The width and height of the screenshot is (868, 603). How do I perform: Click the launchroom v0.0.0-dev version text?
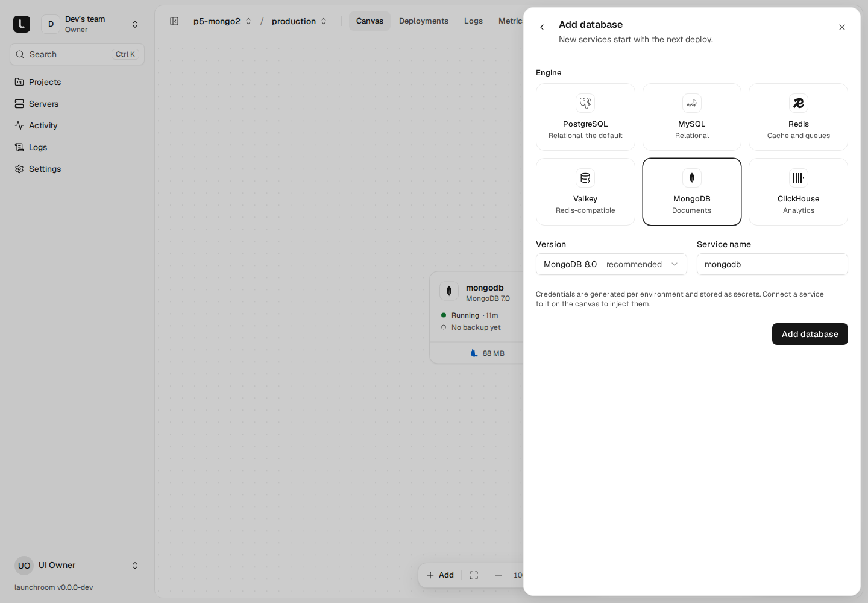pyautogui.click(x=54, y=587)
